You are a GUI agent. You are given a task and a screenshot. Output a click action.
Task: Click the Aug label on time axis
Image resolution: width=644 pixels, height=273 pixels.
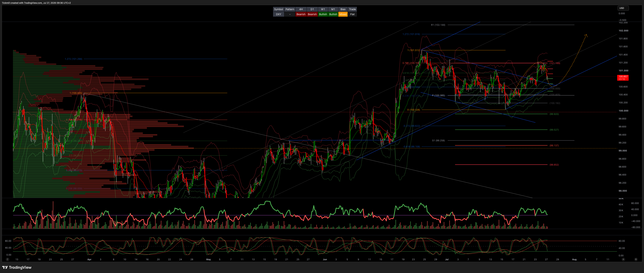pos(574,259)
